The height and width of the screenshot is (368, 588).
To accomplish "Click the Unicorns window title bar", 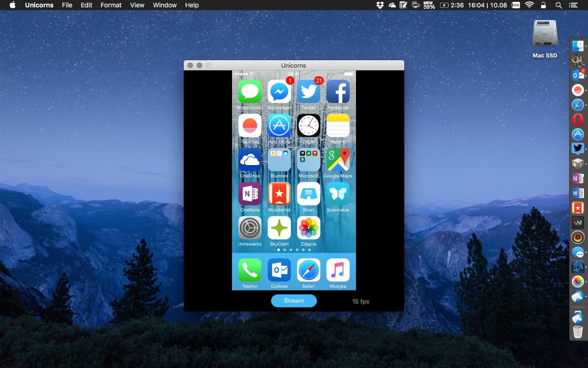I will 294,65.
